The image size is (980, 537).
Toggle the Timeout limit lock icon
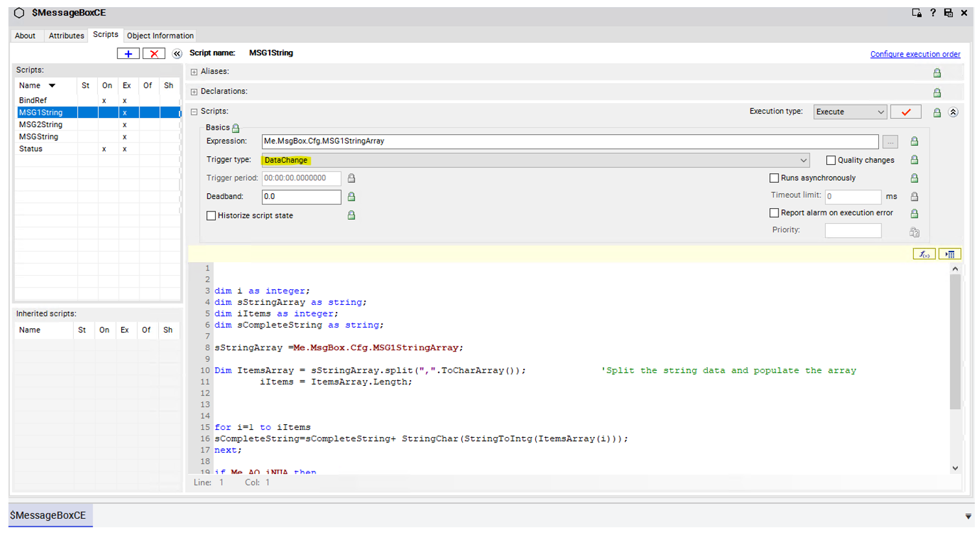click(914, 197)
